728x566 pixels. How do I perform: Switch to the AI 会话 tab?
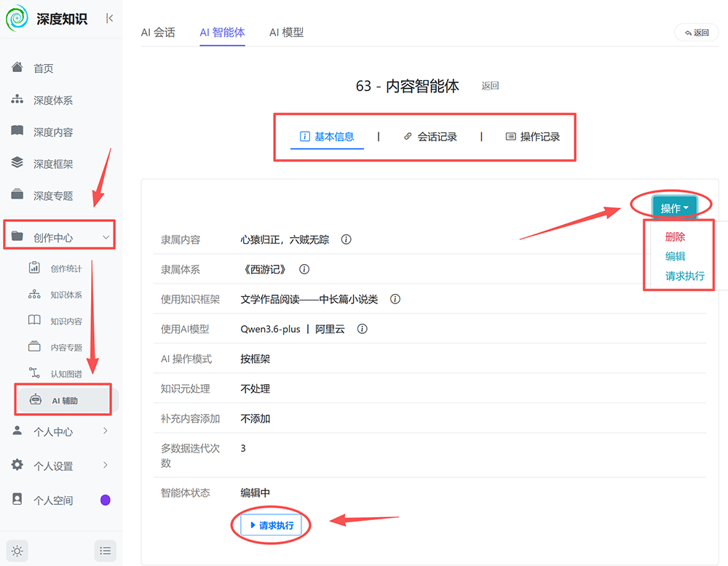pyautogui.click(x=158, y=33)
